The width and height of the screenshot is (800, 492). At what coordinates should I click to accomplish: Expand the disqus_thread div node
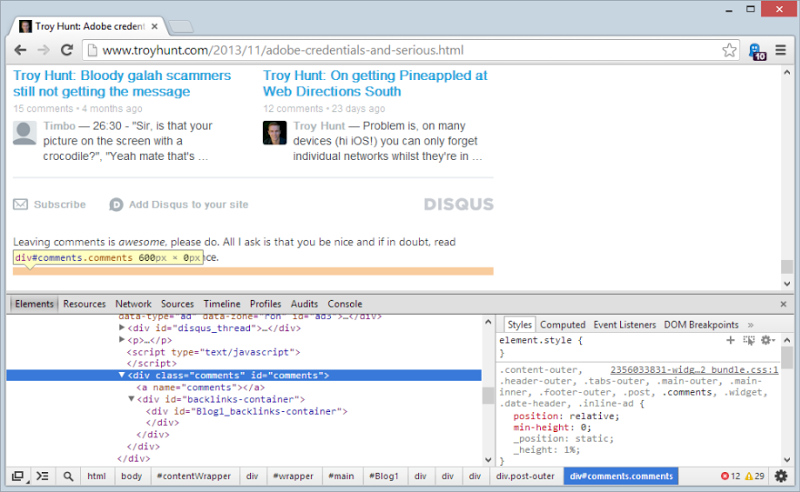(121, 328)
